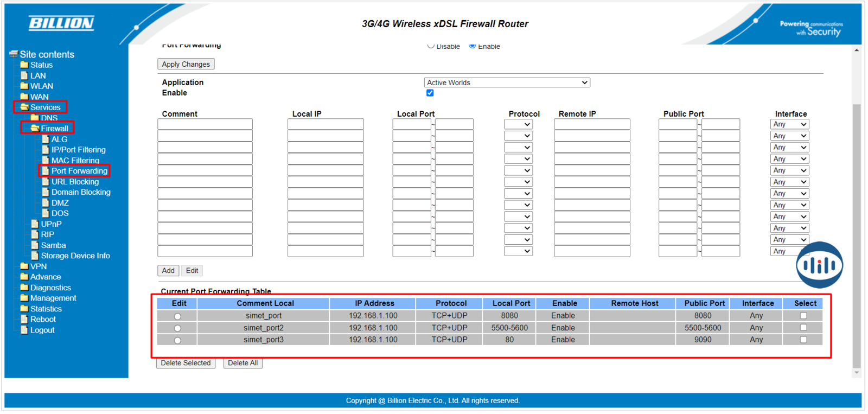Click the first Comment input field
Viewport: 868px width, 414px height.
pyautogui.click(x=205, y=124)
